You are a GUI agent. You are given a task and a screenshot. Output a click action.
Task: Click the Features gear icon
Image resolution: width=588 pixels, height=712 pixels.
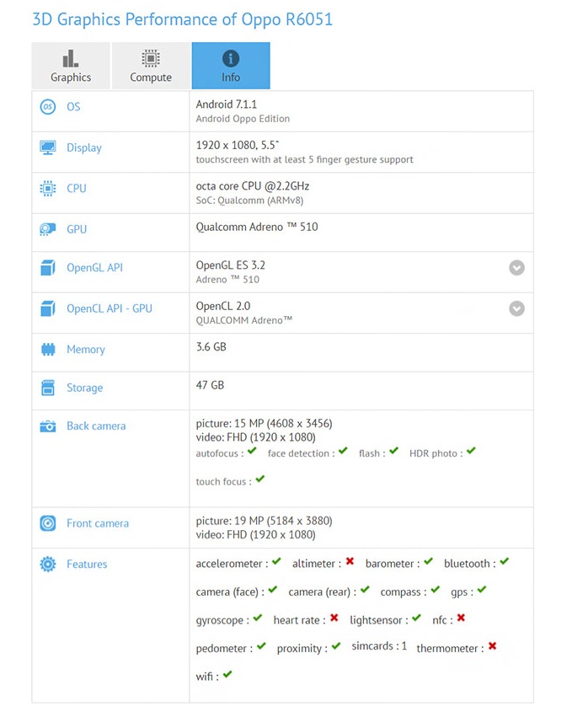[x=48, y=565]
